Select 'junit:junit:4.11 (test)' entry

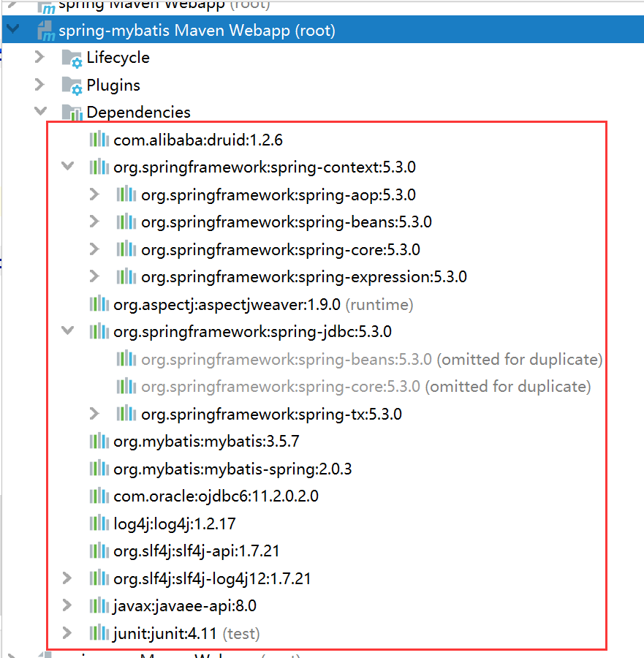(186, 633)
